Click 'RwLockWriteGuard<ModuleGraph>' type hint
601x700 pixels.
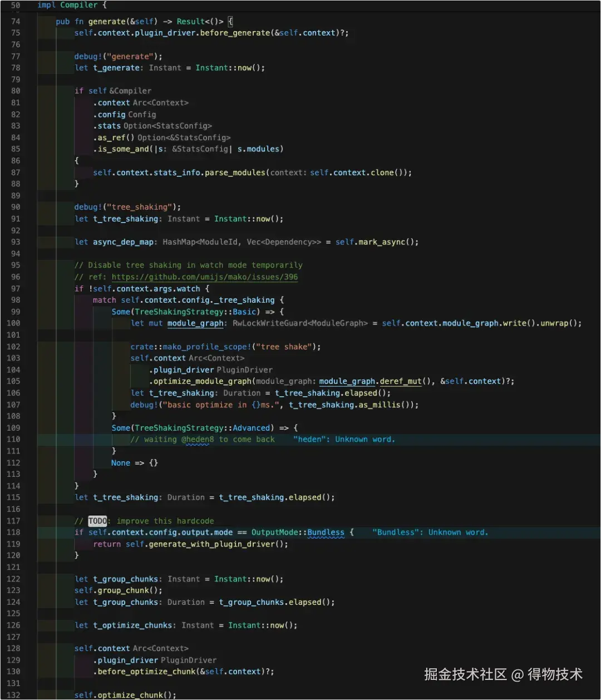tap(300, 323)
